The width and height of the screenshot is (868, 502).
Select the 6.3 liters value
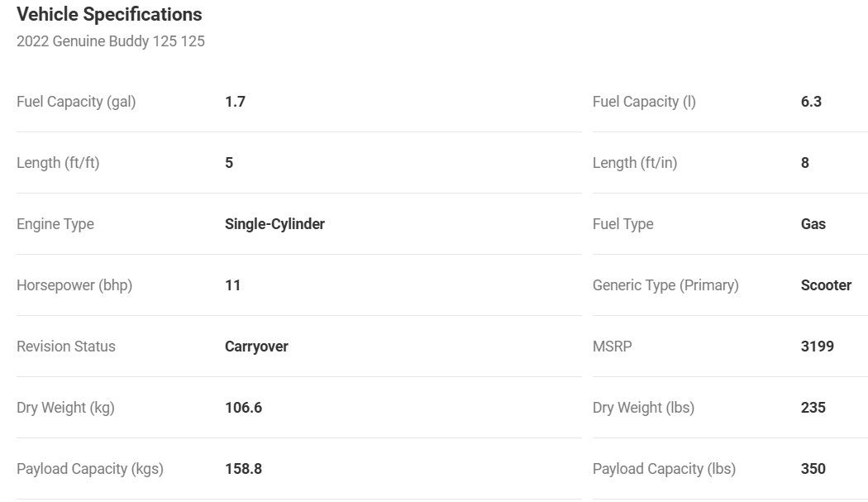811,102
